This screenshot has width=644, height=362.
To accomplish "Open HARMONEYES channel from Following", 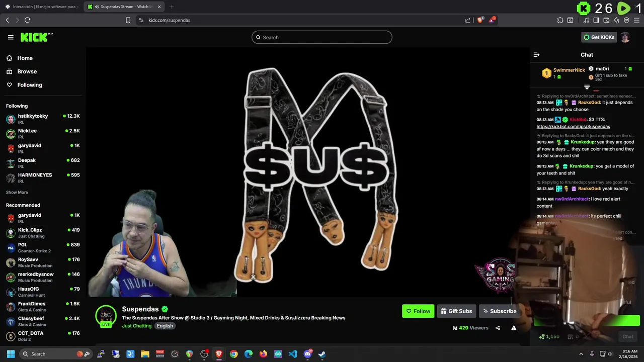I will (x=43, y=178).
